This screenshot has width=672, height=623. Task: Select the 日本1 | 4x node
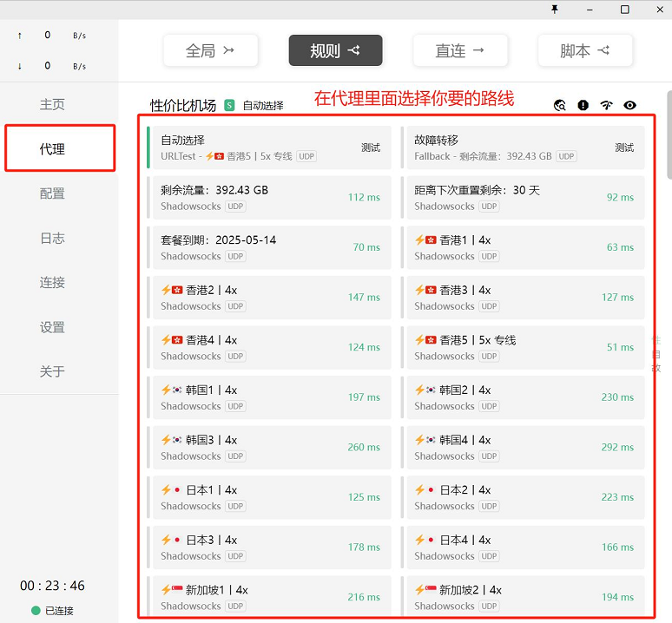click(x=269, y=497)
